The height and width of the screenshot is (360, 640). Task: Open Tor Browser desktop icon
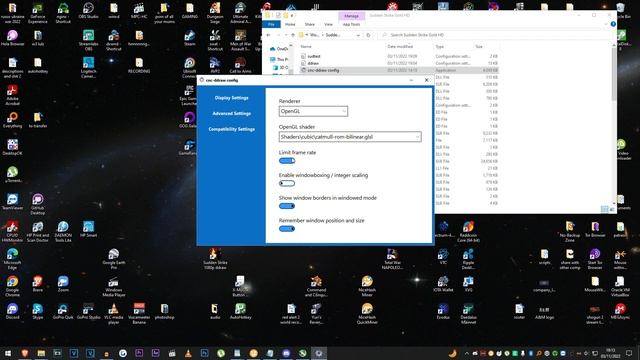point(595,229)
